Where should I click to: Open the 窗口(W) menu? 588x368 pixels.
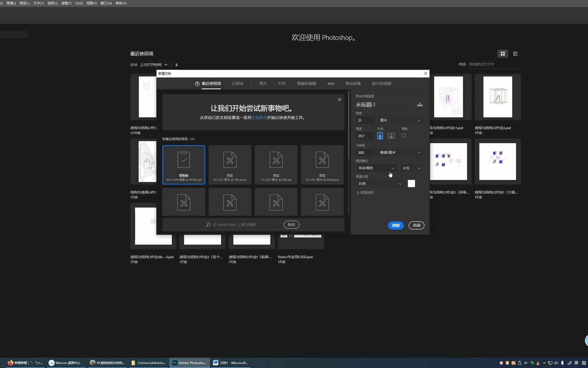pyautogui.click(x=106, y=3)
